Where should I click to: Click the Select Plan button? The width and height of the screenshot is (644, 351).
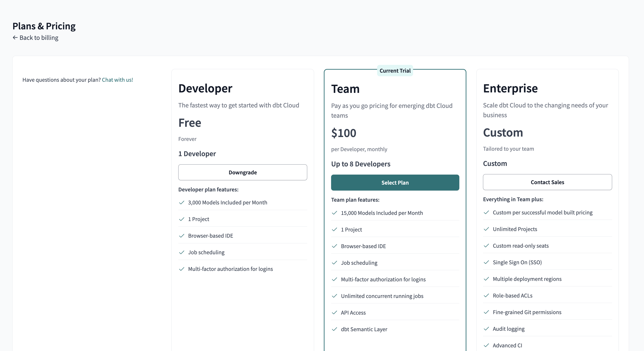(x=395, y=183)
